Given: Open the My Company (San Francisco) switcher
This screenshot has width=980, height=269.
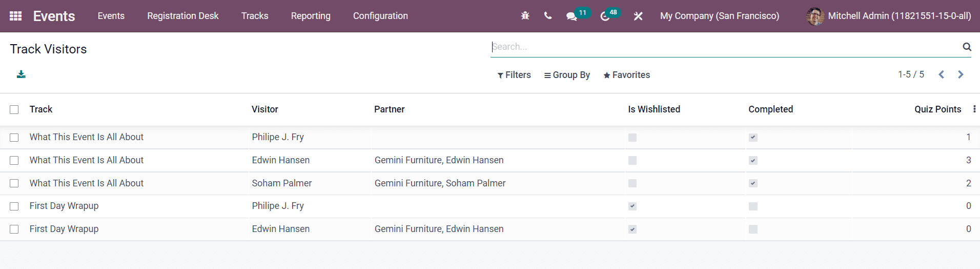Looking at the screenshot, I should coord(720,16).
